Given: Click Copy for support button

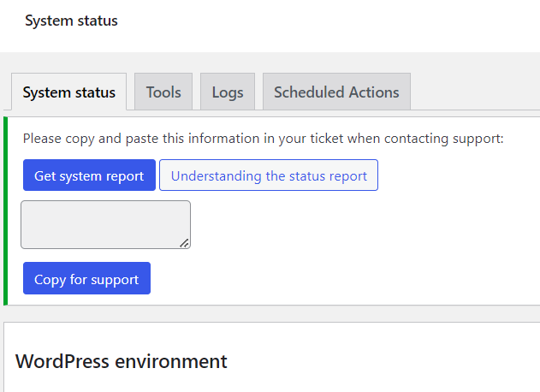Looking at the screenshot, I should tap(86, 278).
